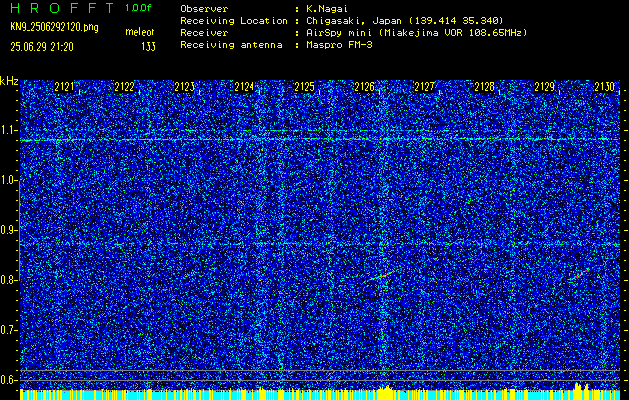Image resolution: width=629 pixels, height=400 pixels.
Task: Click the Receiving Location label
Action: point(234,21)
